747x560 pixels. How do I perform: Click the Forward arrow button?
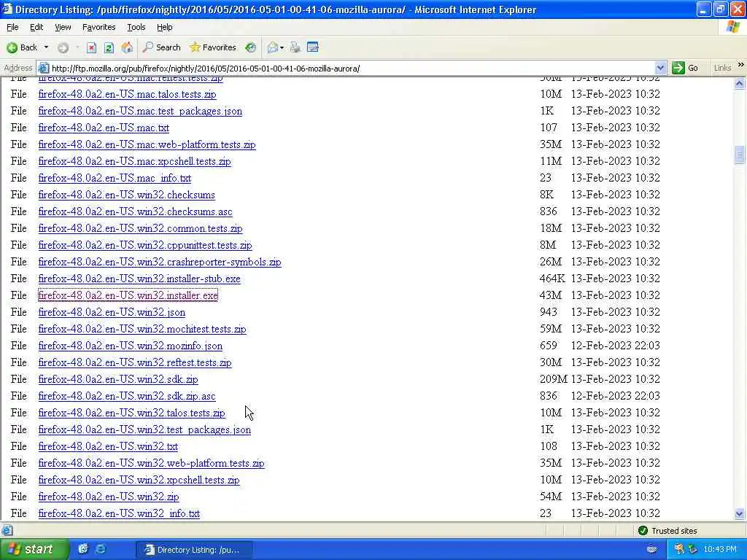click(63, 47)
